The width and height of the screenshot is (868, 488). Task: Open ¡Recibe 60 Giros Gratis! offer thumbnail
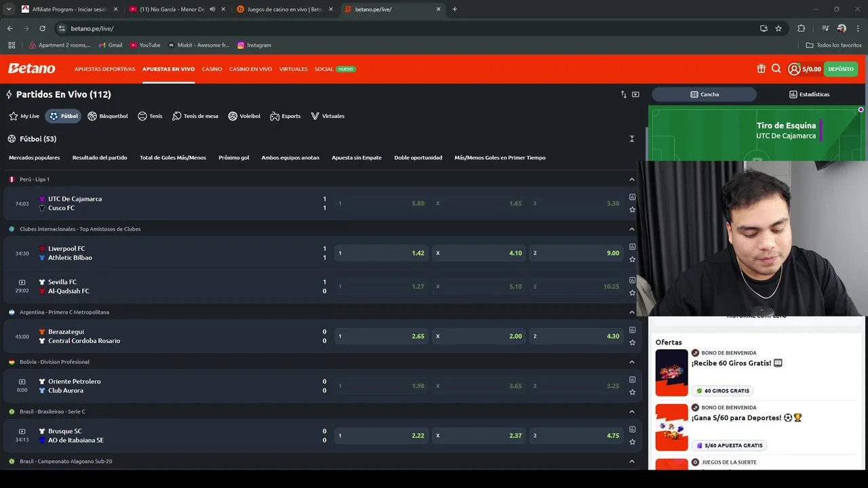(x=671, y=373)
